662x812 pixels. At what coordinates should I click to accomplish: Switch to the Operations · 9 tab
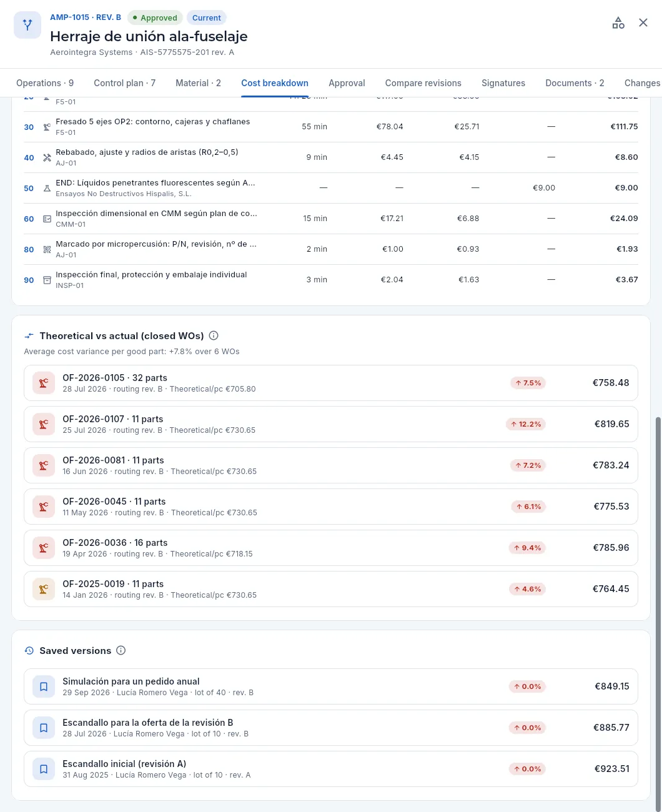45,83
